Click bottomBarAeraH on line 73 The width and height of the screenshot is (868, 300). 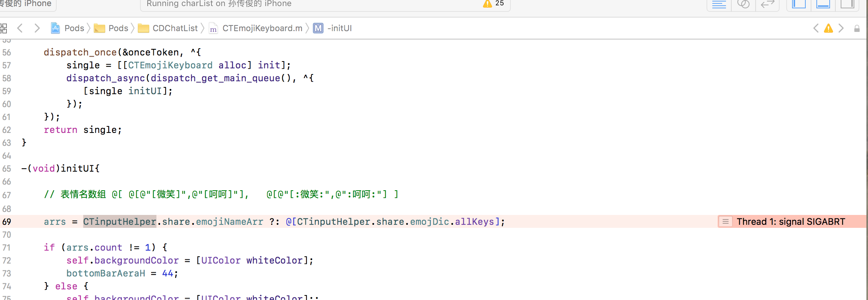pyautogui.click(x=106, y=273)
